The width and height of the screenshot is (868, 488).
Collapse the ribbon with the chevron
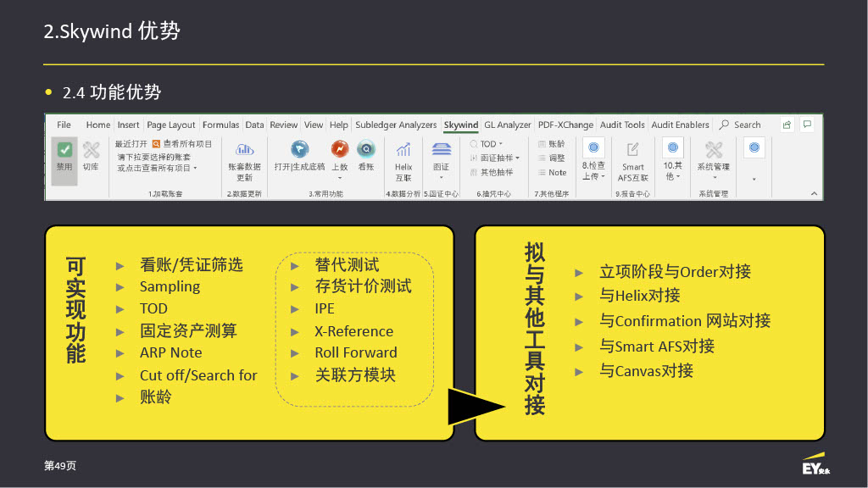pos(814,194)
